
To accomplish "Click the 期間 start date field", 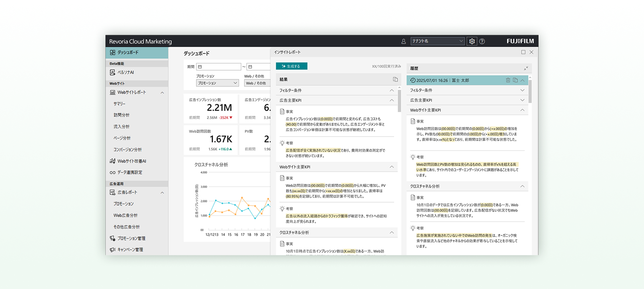I will [x=218, y=67].
